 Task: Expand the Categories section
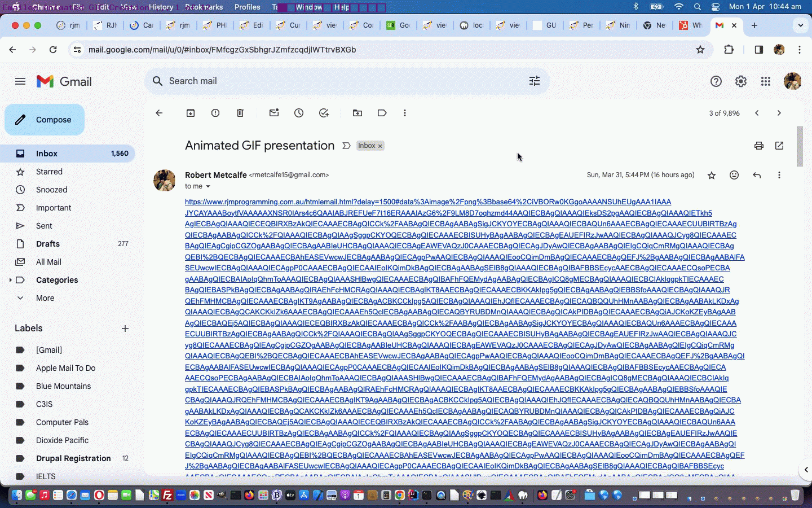(x=10, y=280)
